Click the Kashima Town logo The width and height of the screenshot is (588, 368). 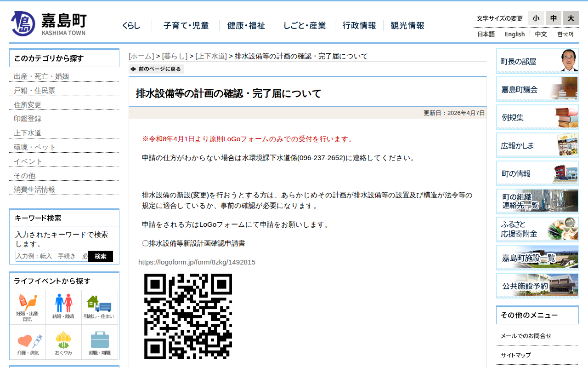coord(49,23)
